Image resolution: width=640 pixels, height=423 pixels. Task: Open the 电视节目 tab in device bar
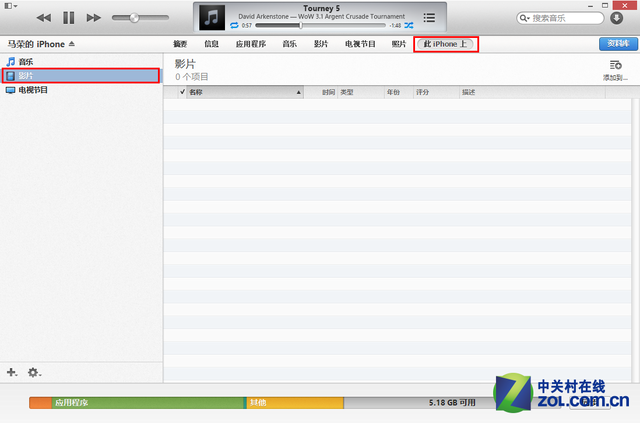360,44
